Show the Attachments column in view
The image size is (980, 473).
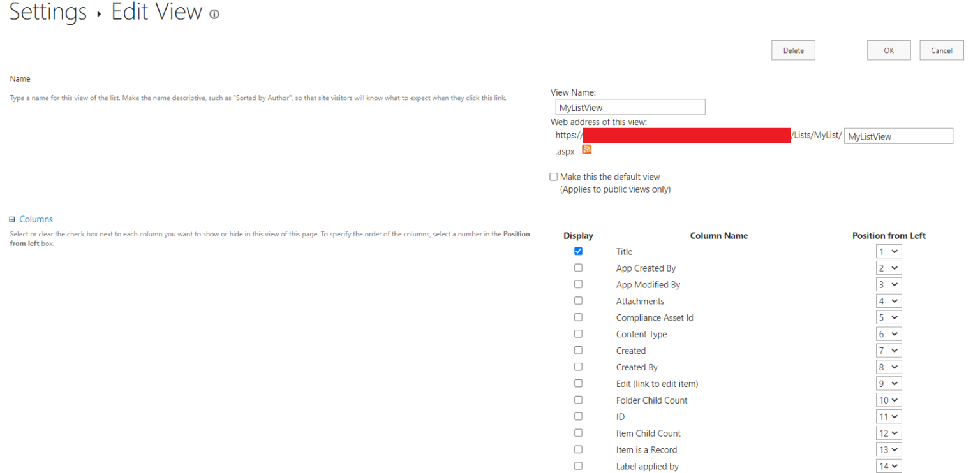point(579,301)
